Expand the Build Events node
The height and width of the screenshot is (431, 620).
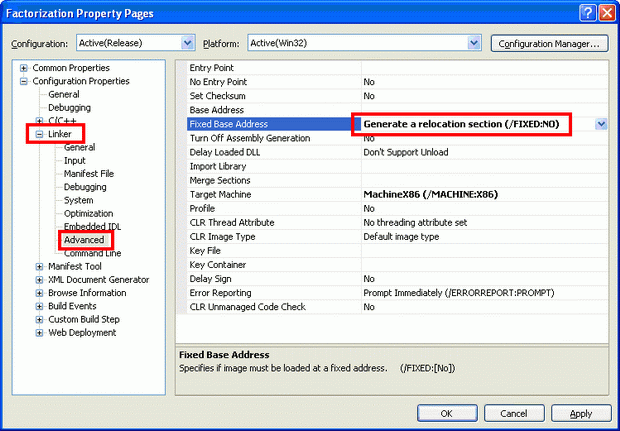click(x=40, y=306)
